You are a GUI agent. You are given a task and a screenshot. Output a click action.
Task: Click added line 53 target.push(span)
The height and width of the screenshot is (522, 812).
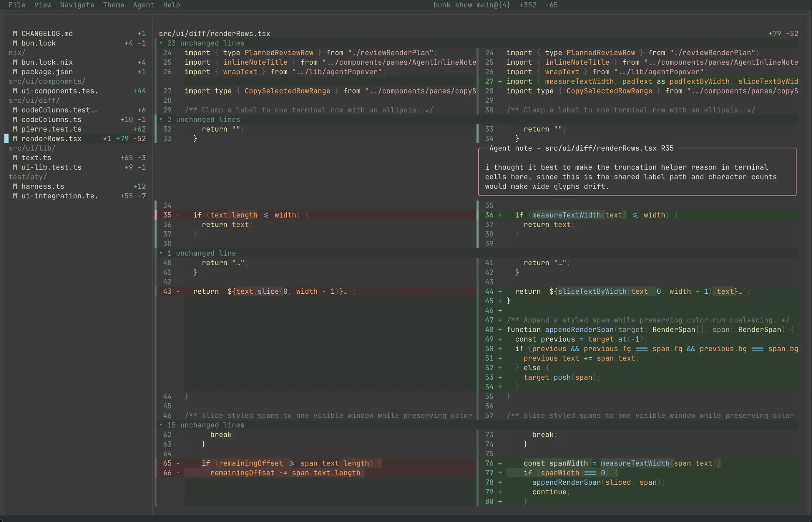point(639,377)
